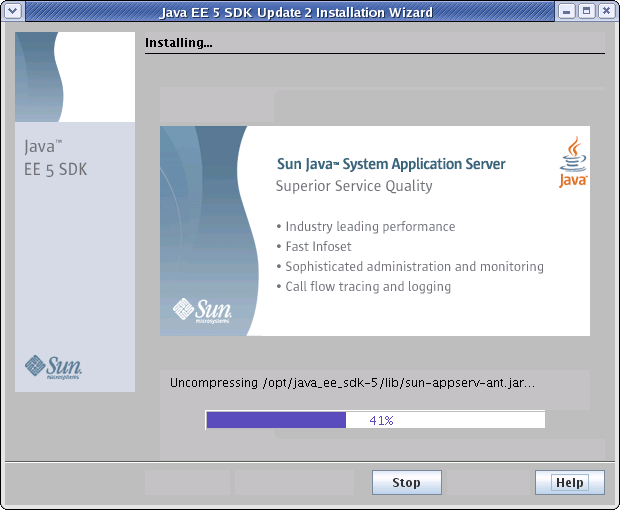
Task: Click 'Sophisticated administration and monitoring' bullet
Action: [410, 266]
